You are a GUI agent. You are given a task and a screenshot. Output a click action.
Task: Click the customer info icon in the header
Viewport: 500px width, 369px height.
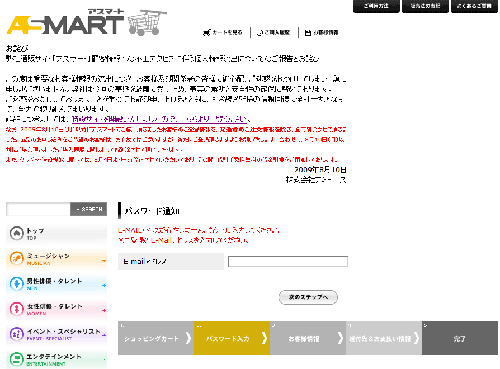point(308,32)
